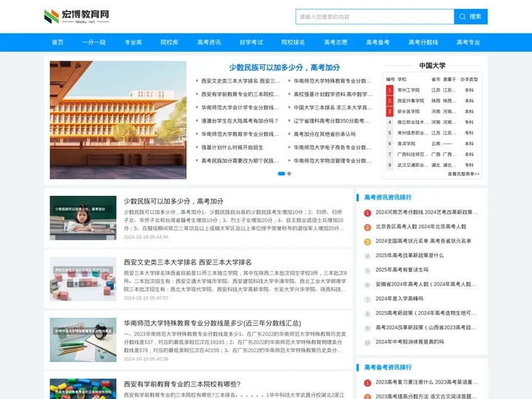
Task: Click 高考资讯资讯排行 section heading
Action: [387, 197]
